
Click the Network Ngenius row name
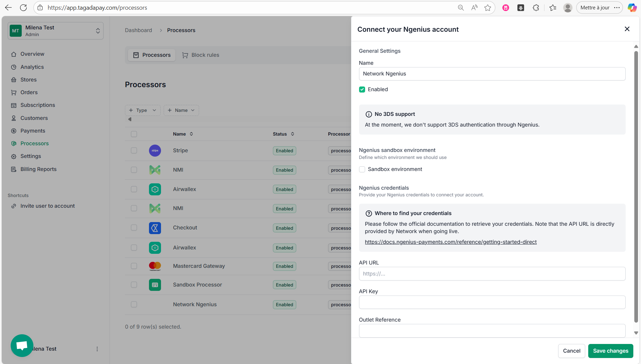(195, 304)
